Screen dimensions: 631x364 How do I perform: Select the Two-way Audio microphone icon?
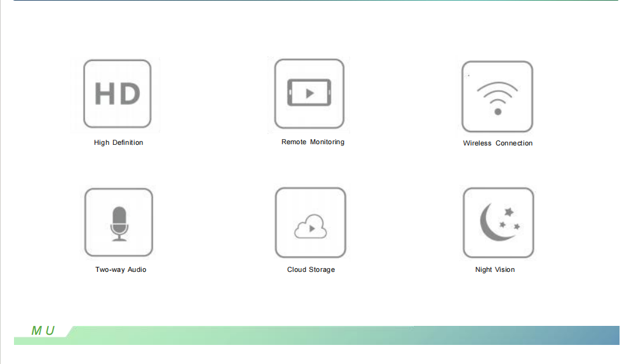[x=119, y=222]
